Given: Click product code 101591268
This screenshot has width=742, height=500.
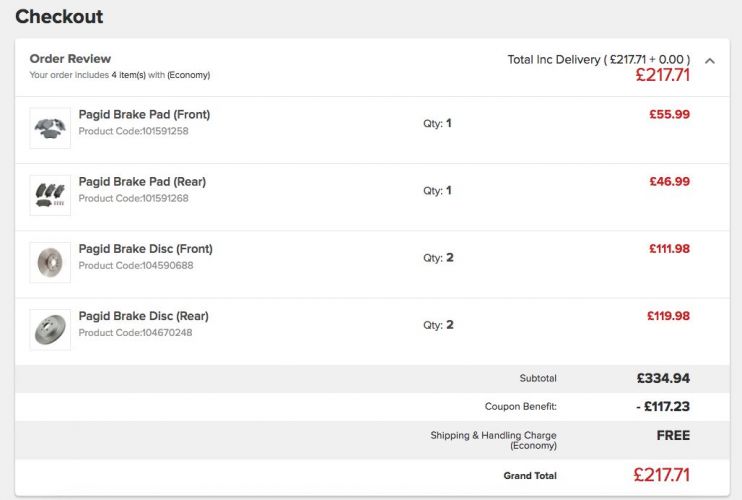Looking at the screenshot, I should coord(133,198).
